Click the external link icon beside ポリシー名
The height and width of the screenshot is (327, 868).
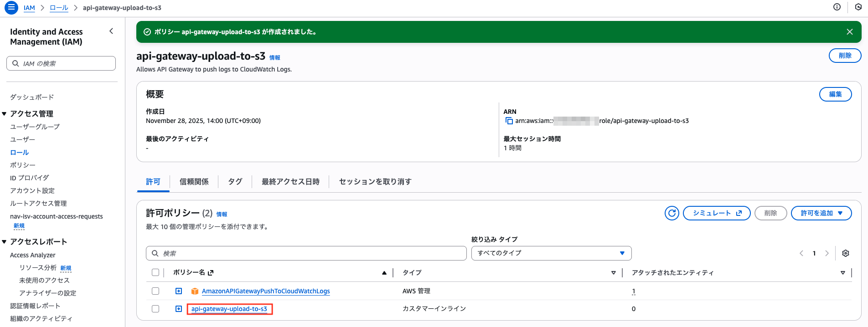tap(211, 273)
